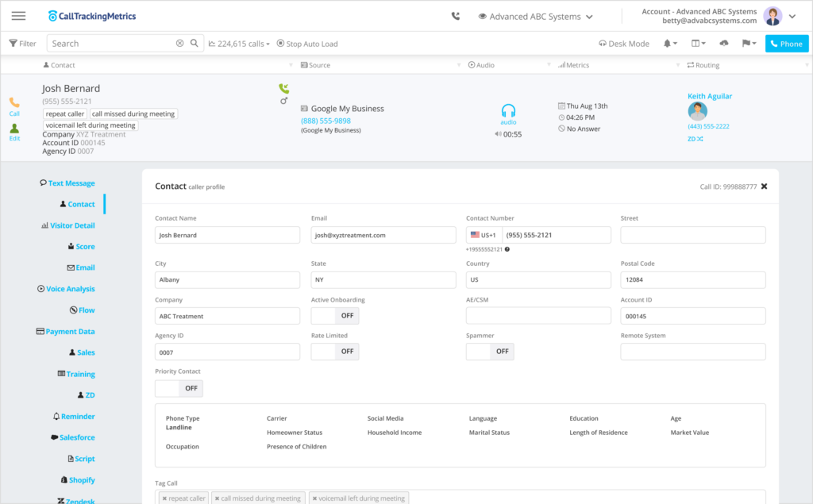Click Stop Auto Load

(x=307, y=44)
